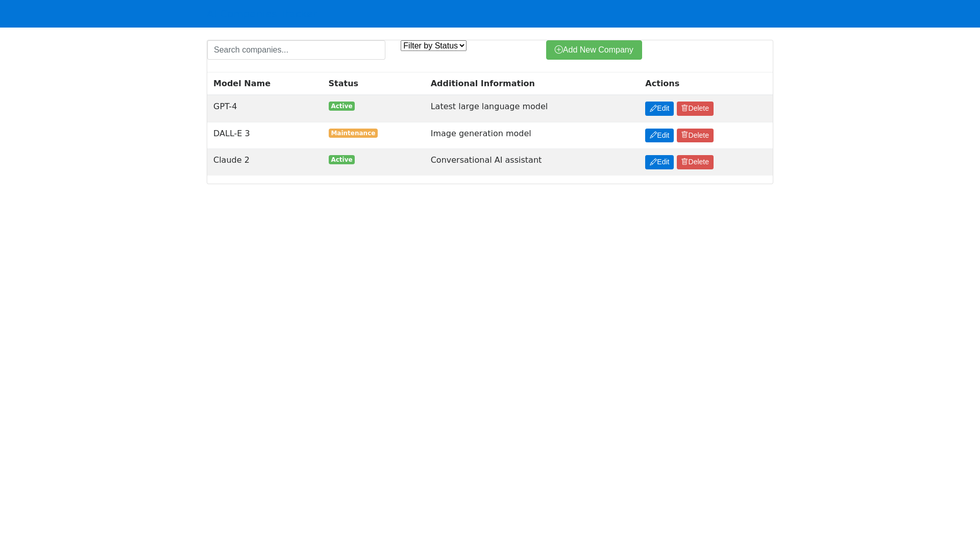This screenshot has width=980, height=551.
Task: Delete the GPT-4 row
Action: [x=695, y=109]
